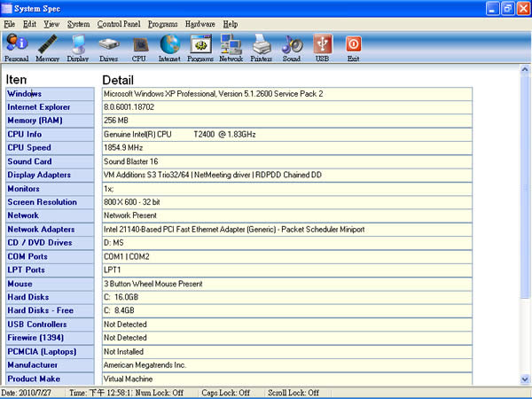Click the COM1 | COM2 detail

pyautogui.click(x=287, y=256)
